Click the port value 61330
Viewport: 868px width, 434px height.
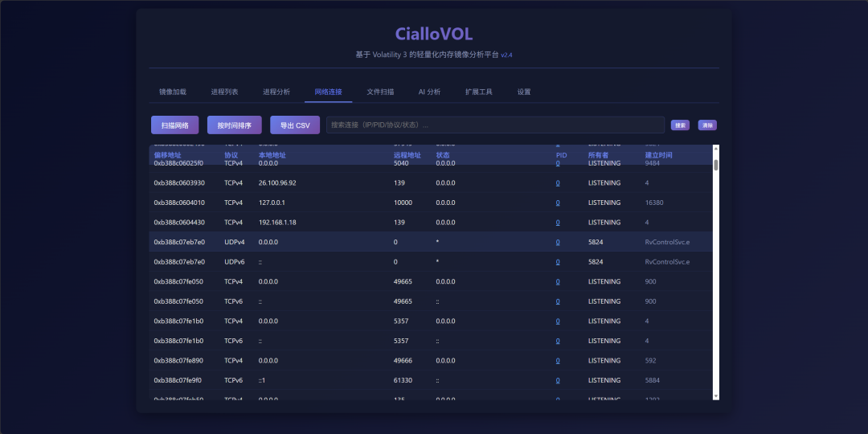403,380
